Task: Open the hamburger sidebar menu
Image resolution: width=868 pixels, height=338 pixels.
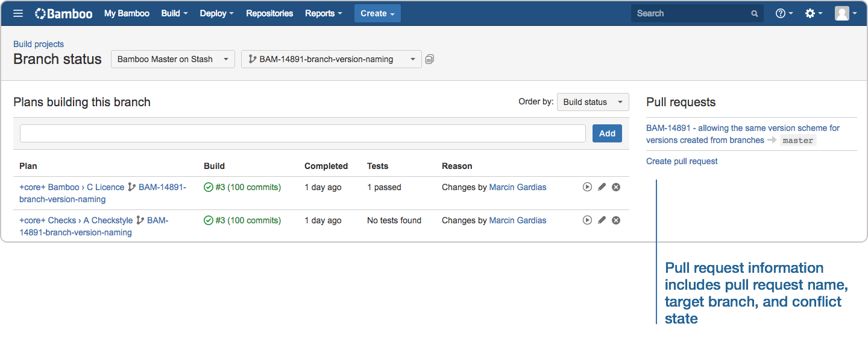Action: 18,13
